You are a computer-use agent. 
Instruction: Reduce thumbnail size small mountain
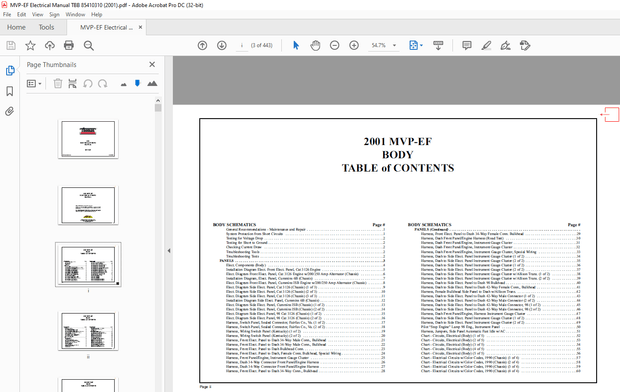click(124, 84)
